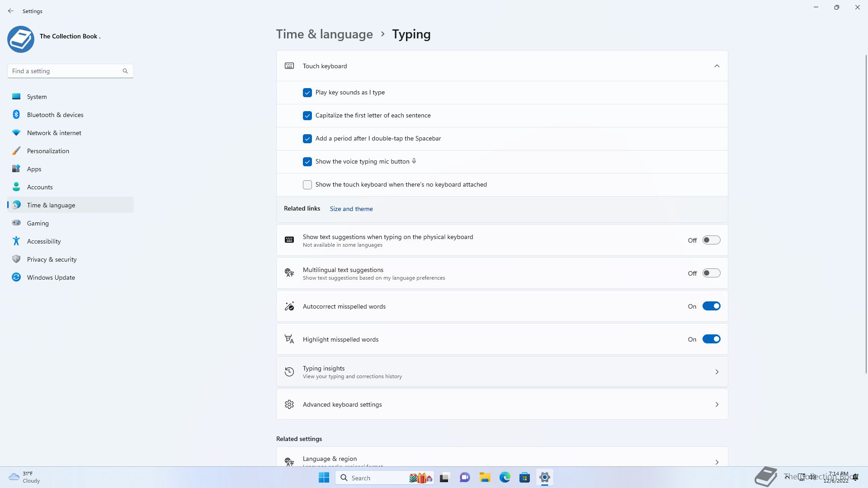Uncheck Play key sounds as I type
Image resolution: width=868 pixels, height=488 pixels.
click(307, 93)
